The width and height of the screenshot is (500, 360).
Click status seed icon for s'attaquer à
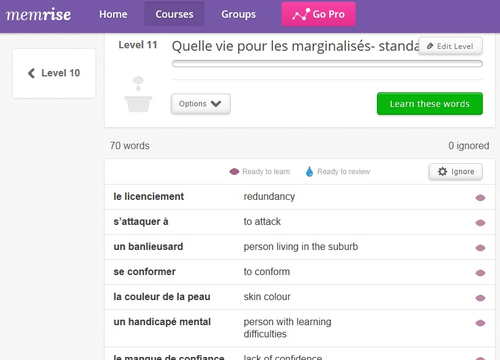click(x=480, y=223)
